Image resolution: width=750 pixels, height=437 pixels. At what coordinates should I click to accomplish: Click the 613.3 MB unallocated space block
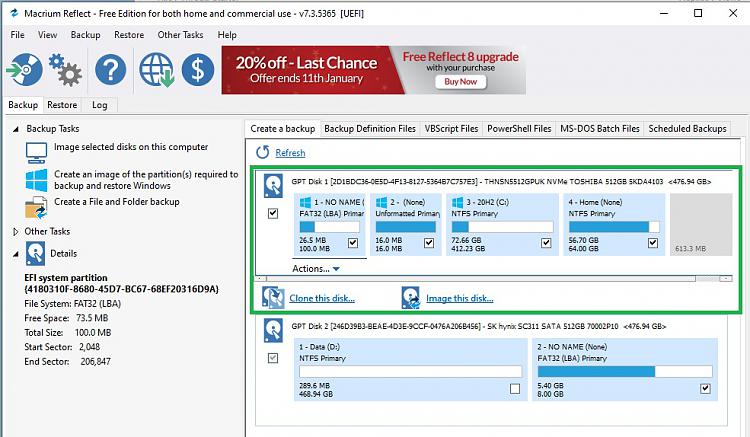point(701,224)
